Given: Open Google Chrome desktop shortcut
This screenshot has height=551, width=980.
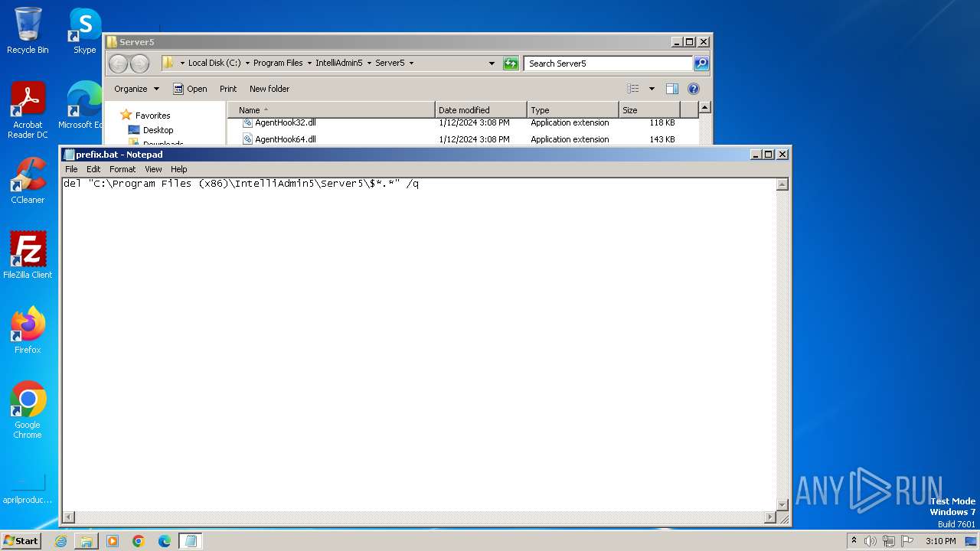Looking at the screenshot, I should click(28, 409).
